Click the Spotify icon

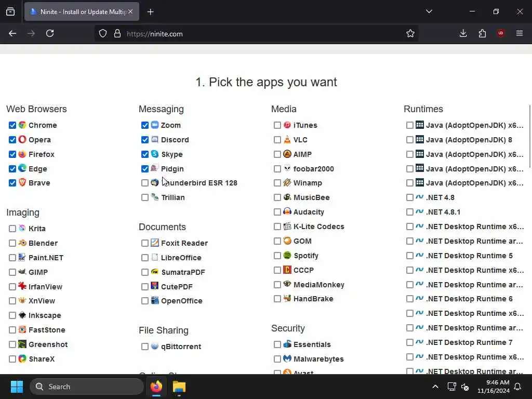tap(287, 255)
